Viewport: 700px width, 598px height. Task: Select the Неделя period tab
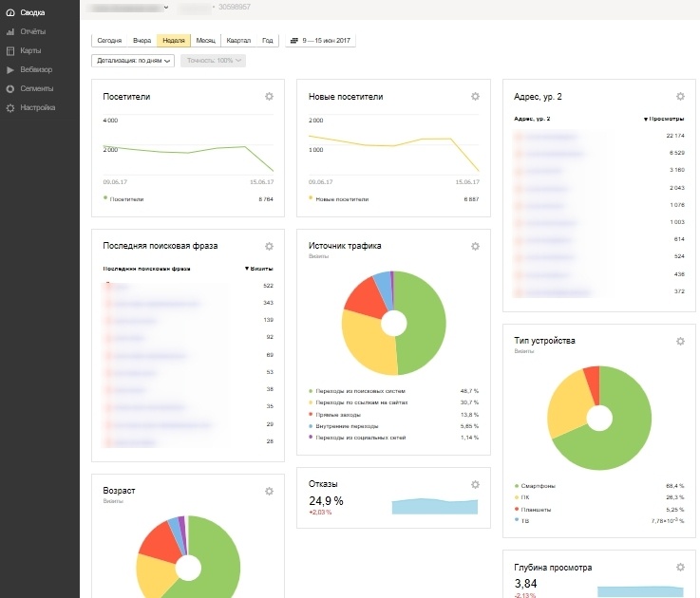(x=174, y=41)
